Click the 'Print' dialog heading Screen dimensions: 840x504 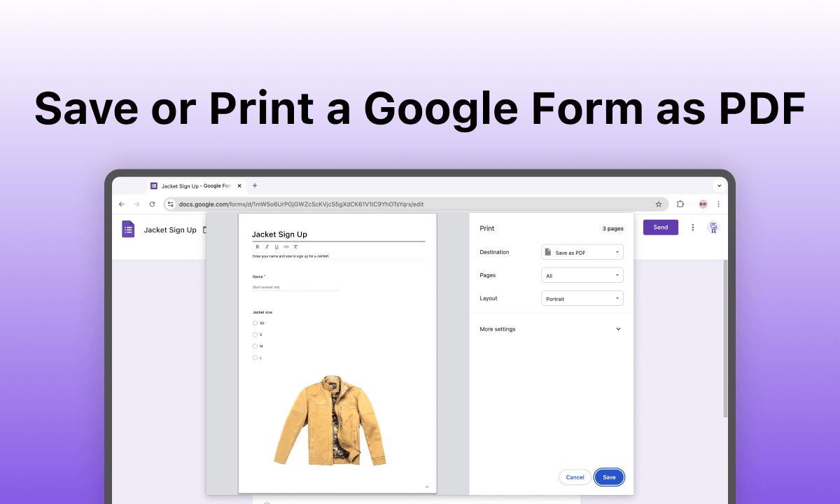[487, 229]
